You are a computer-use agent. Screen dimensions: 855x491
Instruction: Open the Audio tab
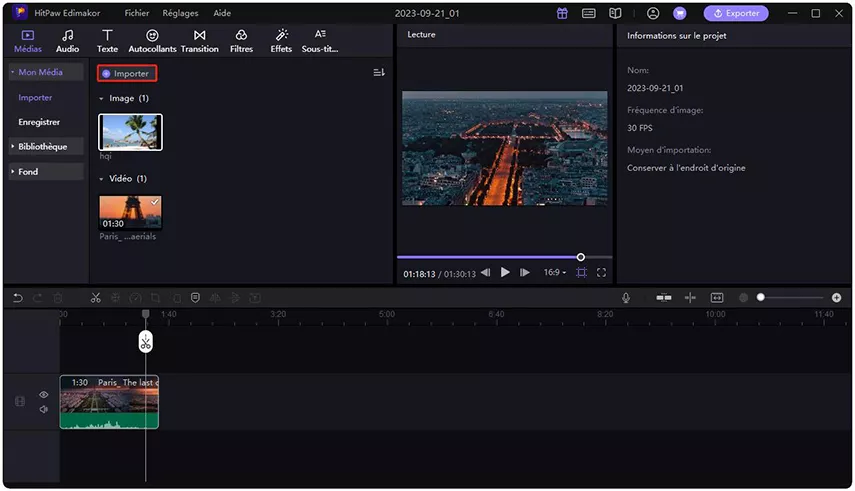[x=67, y=41]
